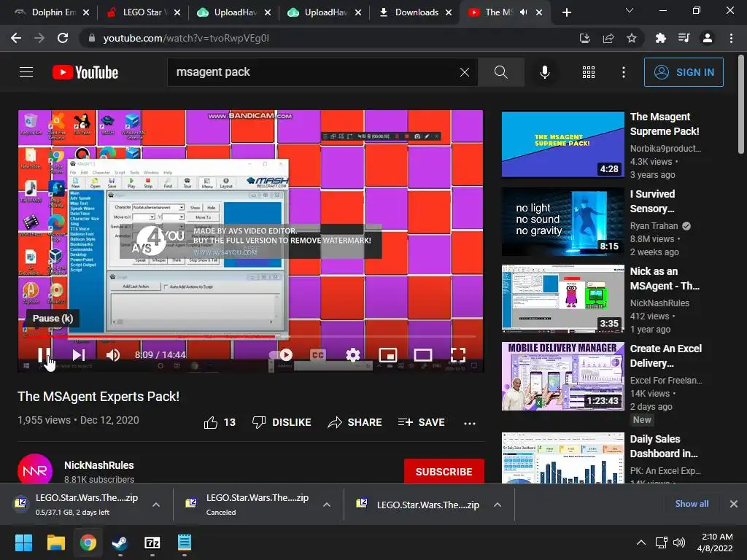Click the address bar URL
Image resolution: width=747 pixels, height=560 pixels.
pyautogui.click(x=186, y=38)
